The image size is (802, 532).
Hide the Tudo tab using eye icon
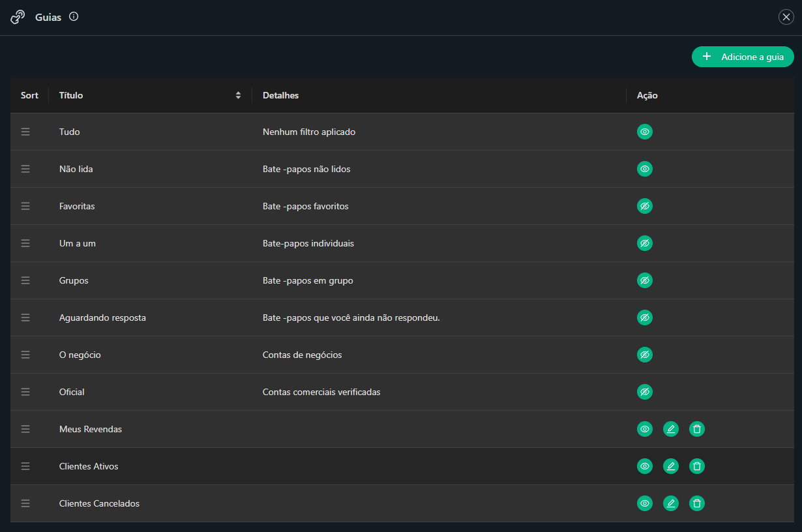(x=645, y=132)
